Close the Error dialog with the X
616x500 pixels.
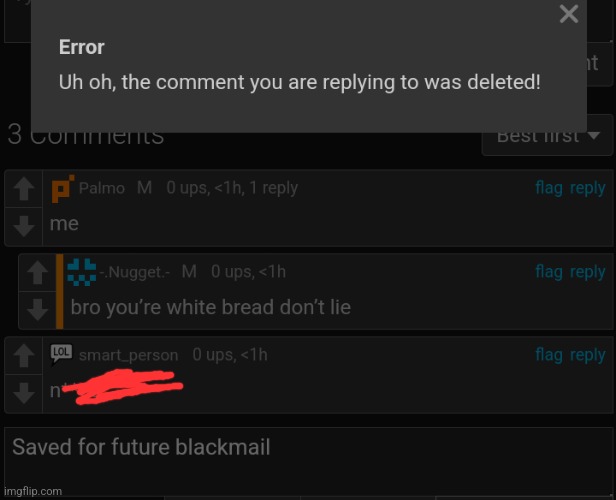click(x=568, y=14)
